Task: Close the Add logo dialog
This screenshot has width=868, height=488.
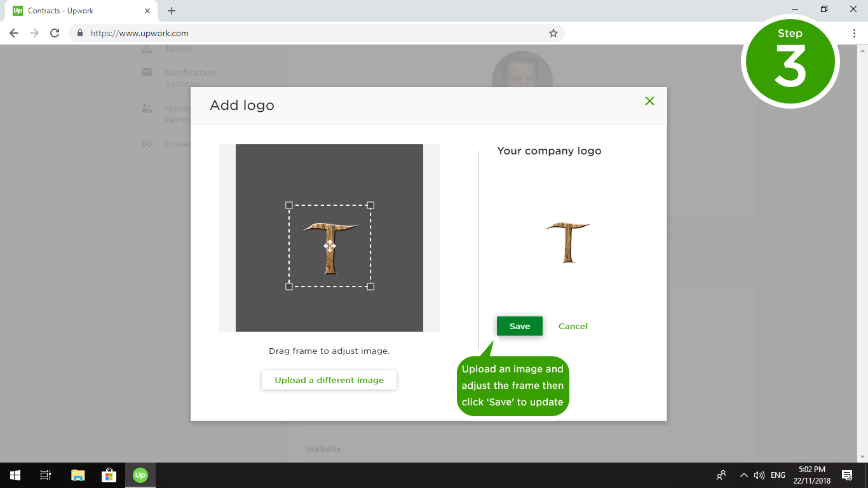Action: (x=649, y=101)
